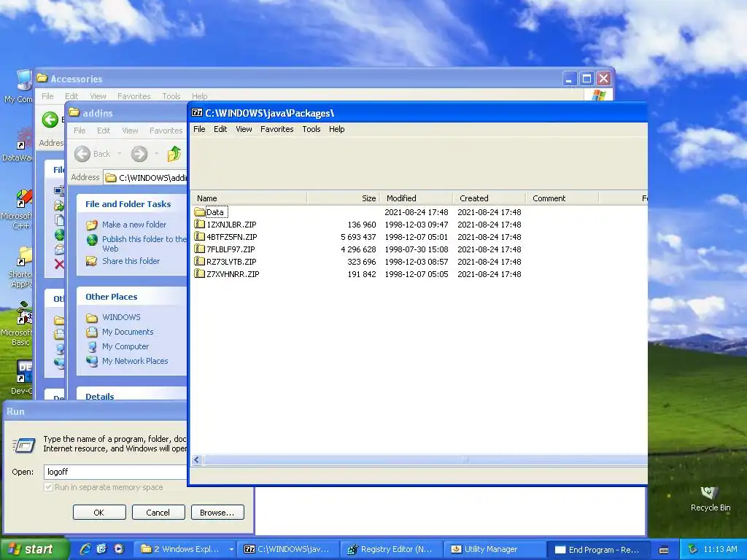Select the Z7XVHNRR.ZIP archive icon
747x560 pixels.
point(200,274)
